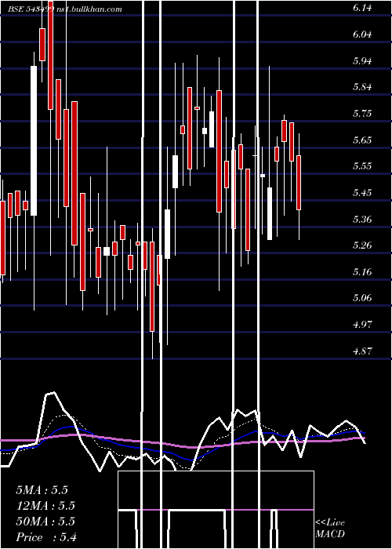Click the 12MA : 5.5 readout
This screenshot has height=549, width=392.
point(45,506)
